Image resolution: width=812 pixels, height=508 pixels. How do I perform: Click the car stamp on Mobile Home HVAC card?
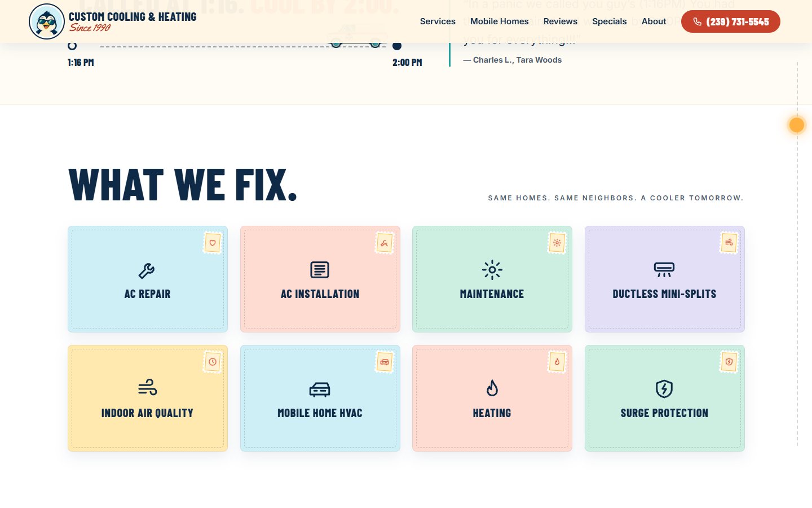tap(385, 362)
